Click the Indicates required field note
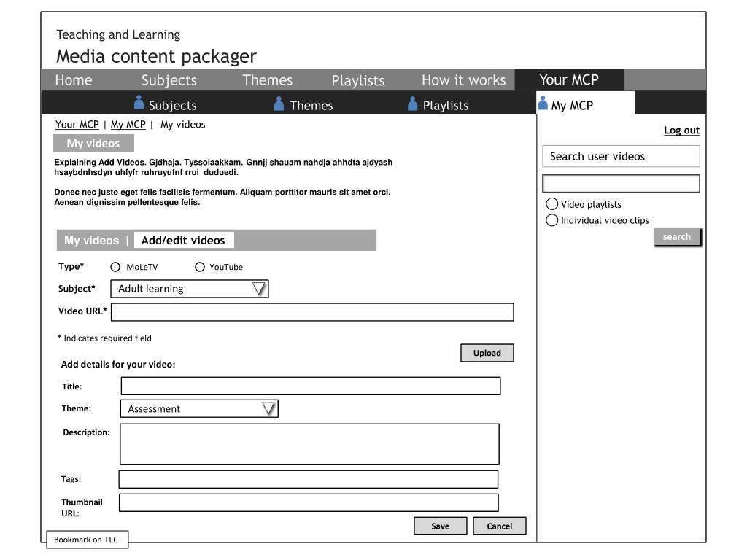Screen dimensions: 747x560 [104, 338]
